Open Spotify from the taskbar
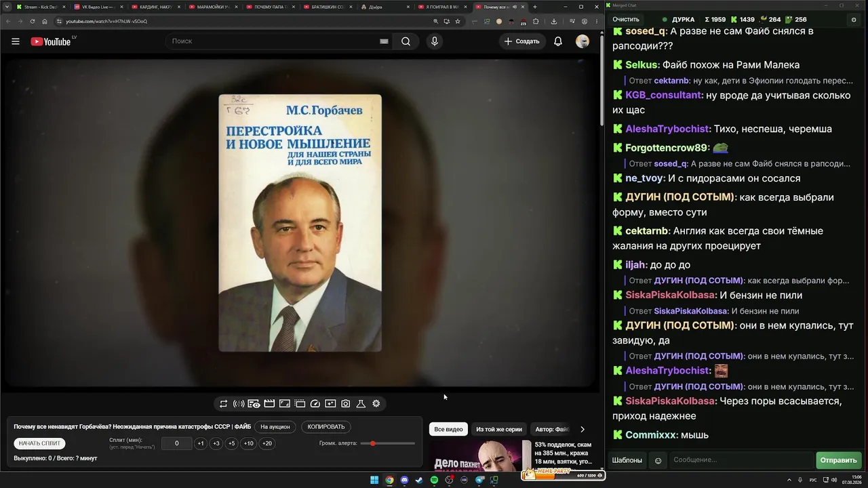This screenshot has width=868, height=488. 434,480
